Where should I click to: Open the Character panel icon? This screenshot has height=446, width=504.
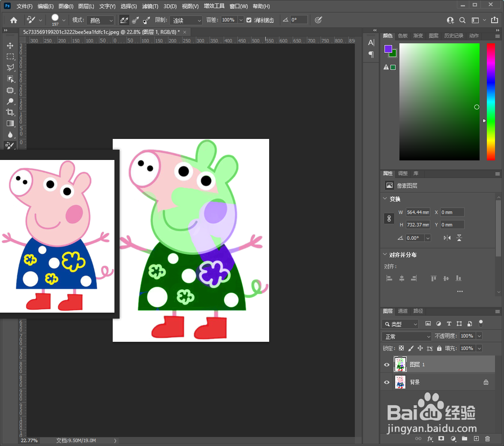pos(371,42)
